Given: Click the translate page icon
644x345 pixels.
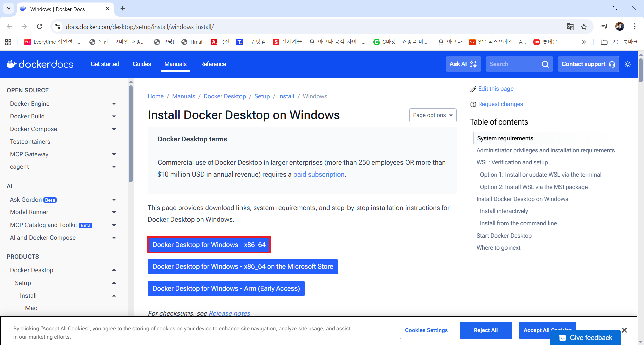Looking at the screenshot, I should coord(570,27).
